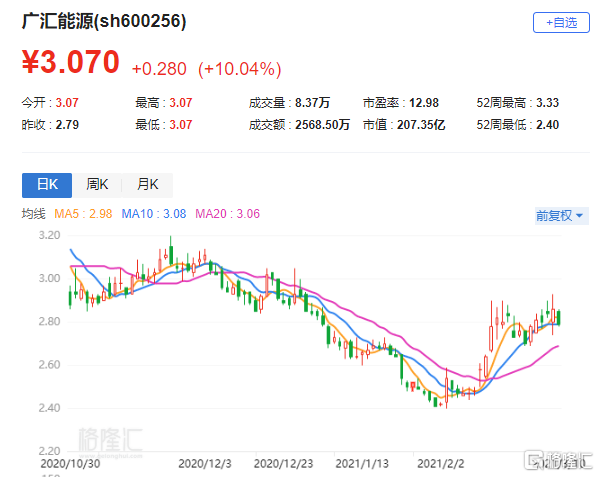The height and width of the screenshot is (477, 599).
Task: Click the MA20 : 3.06 indicator label
Action: [x=227, y=214]
